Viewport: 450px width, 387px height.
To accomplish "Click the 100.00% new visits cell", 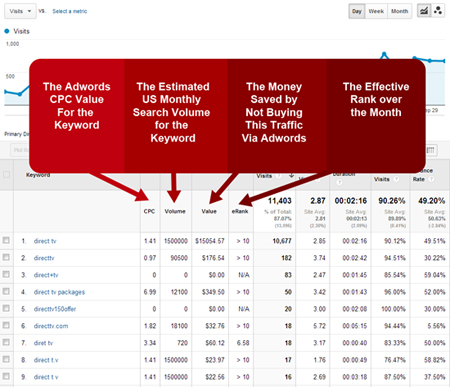I will (394, 309).
